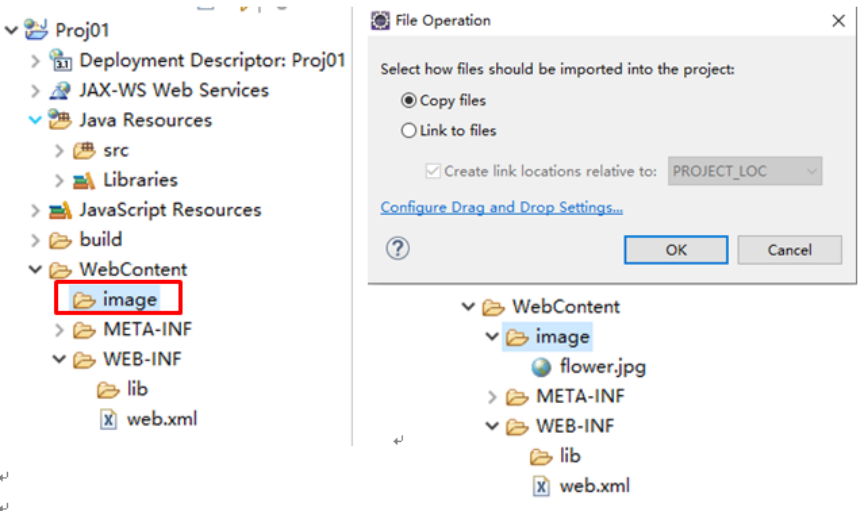This screenshot has height=512, width=864.
Task: Click the Deployment Descriptor icon
Action: coord(60,60)
